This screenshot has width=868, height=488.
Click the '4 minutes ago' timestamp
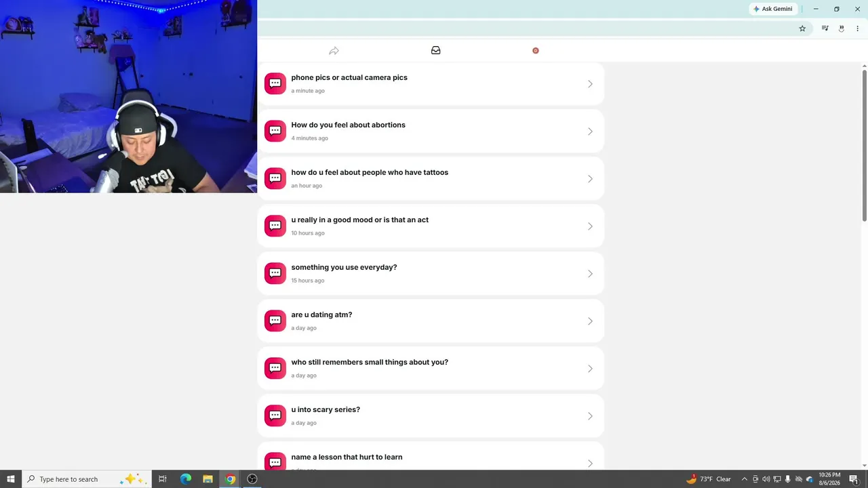pyautogui.click(x=309, y=138)
